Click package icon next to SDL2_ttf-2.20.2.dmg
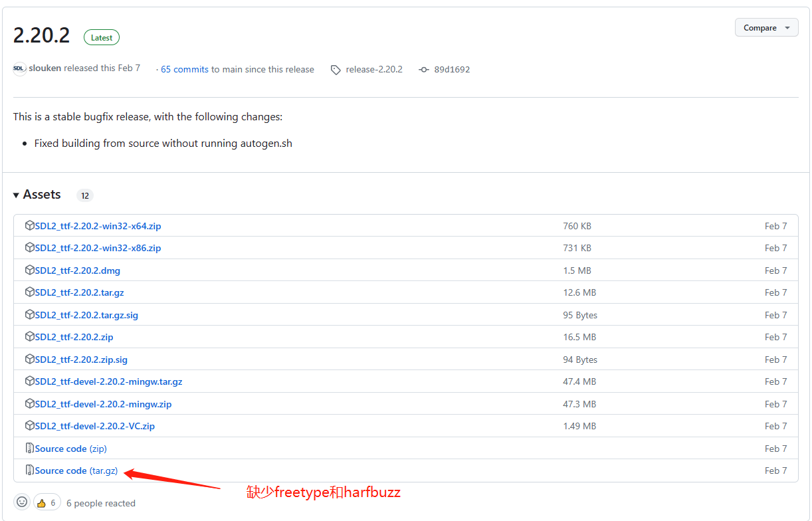812x521 pixels. [x=29, y=270]
